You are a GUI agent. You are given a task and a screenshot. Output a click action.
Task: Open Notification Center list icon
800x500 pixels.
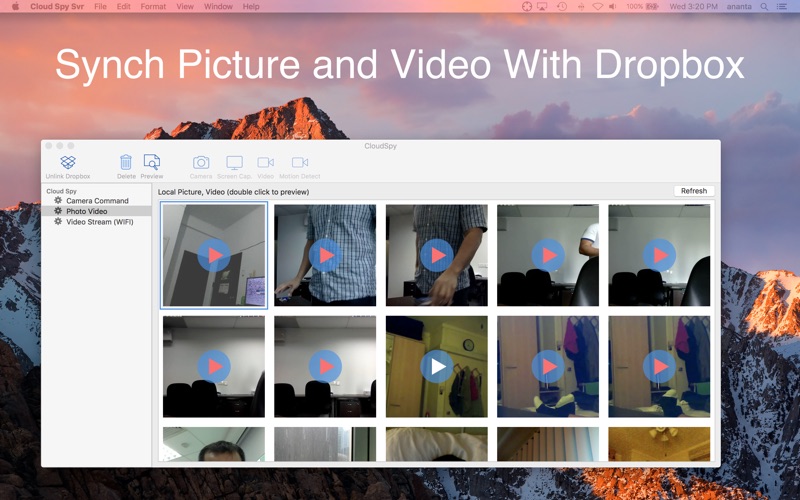click(782, 7)
